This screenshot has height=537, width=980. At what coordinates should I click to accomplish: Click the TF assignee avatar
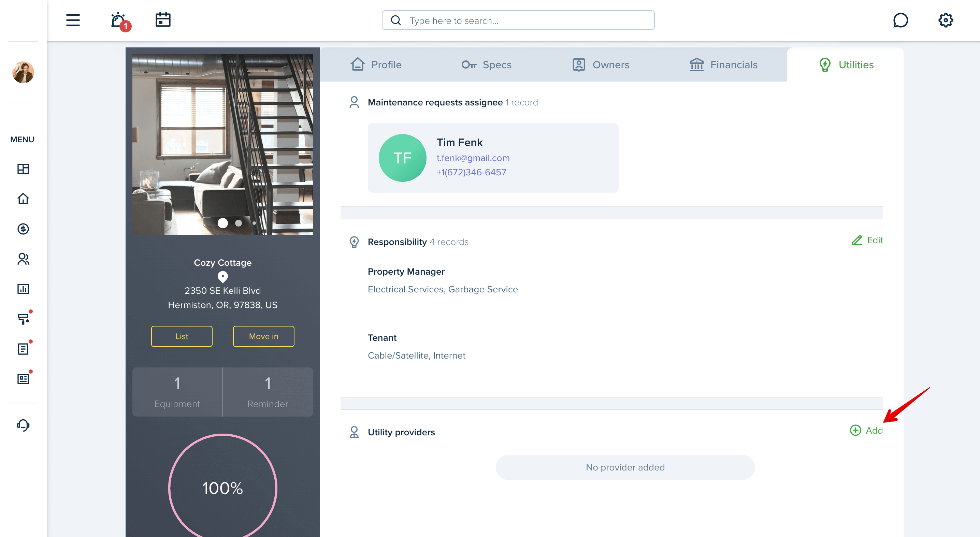pyautogui.click(x=403, y=158)
